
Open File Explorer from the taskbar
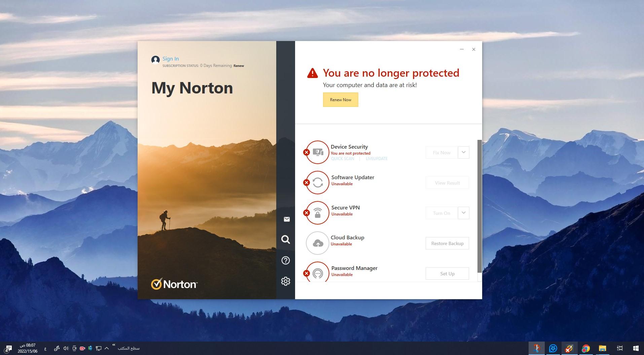(x=602, y=348)
